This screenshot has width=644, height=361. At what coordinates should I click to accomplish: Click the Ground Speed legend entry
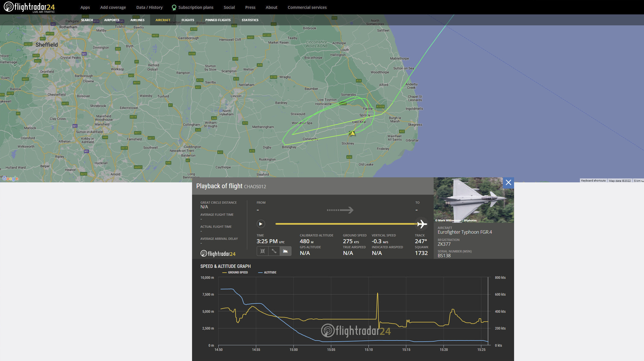tap(235, 272)
